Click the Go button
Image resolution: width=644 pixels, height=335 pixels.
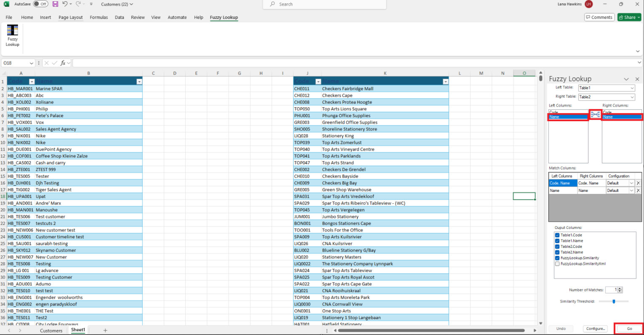coord(629,329)
